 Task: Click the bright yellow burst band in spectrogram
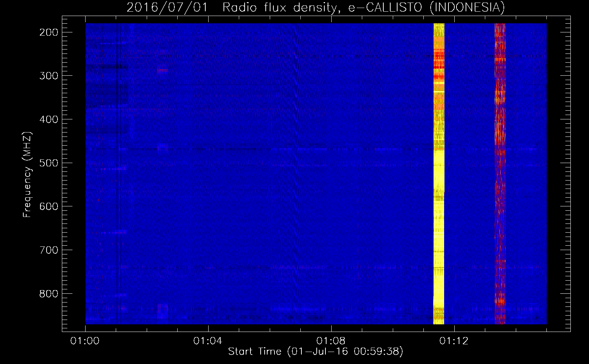click(439, 174)
